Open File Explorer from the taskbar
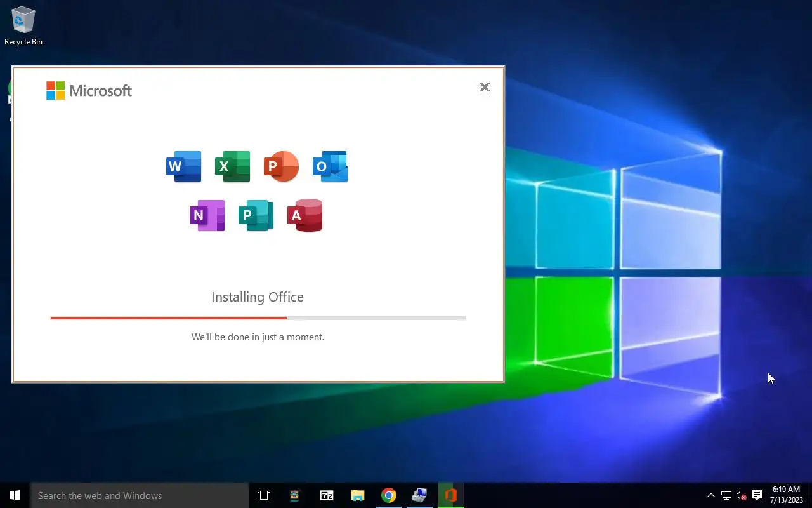Screen dimensions: 812x508 point(358,495)
